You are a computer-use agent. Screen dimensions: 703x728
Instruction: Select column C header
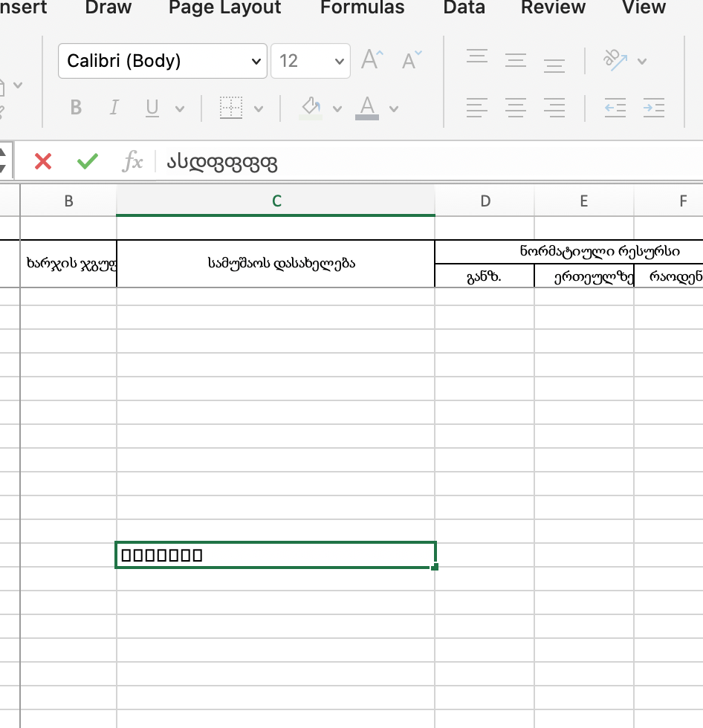276,201
